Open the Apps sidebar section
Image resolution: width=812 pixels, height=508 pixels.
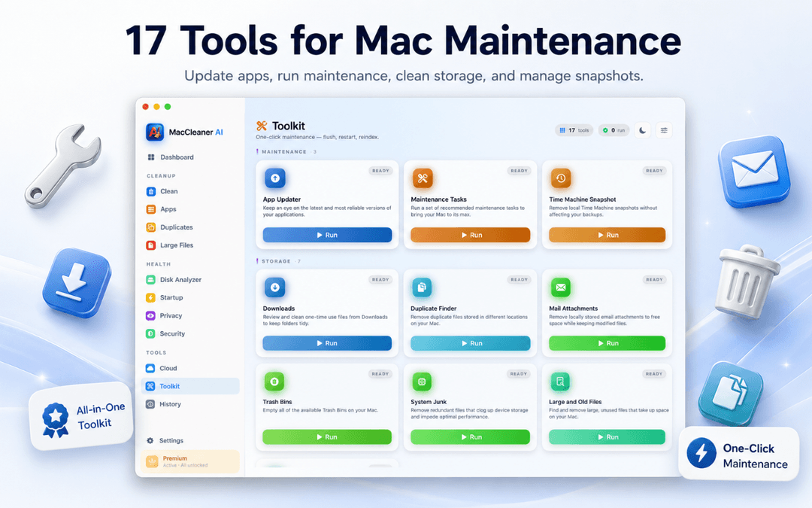pyautogui.click(x=190, y=209)
